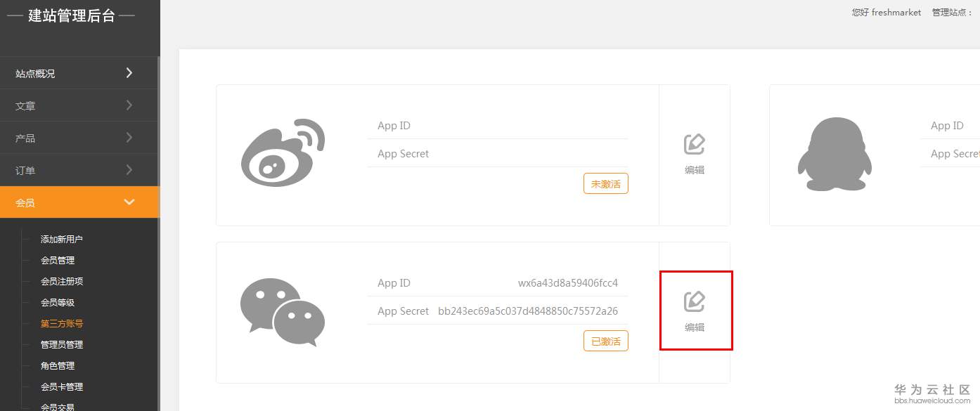Expand the 站点概况 chevron arrow
The image size is (980, 411).
click(129, 72)
